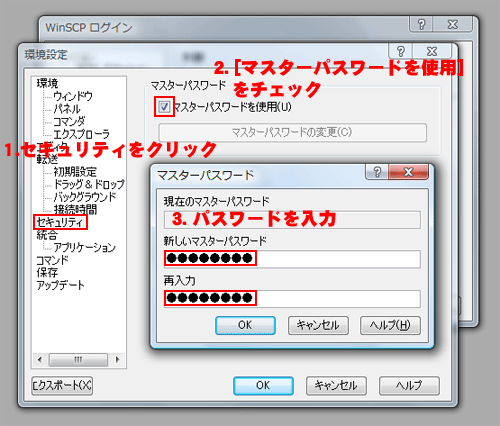Confirm master password dialog with OK

[245, 325]
